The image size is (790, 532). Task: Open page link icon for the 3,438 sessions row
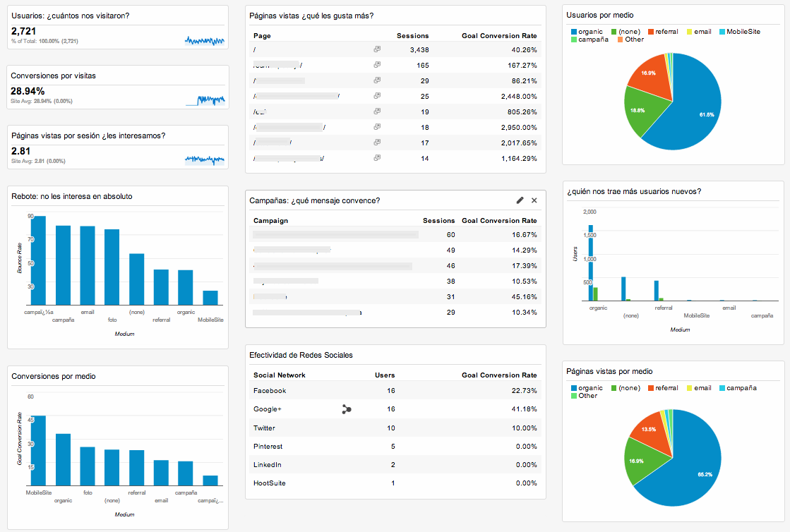click(x=377, y=49)
